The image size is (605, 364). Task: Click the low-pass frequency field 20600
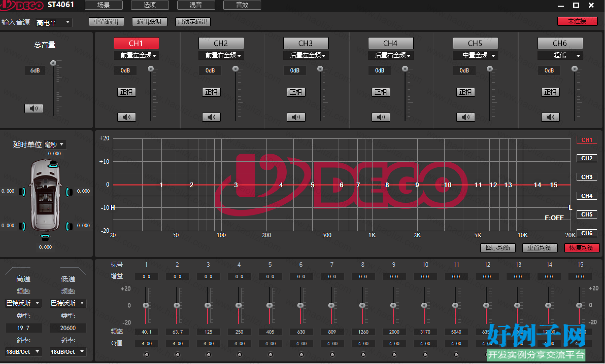coord(68,328)
